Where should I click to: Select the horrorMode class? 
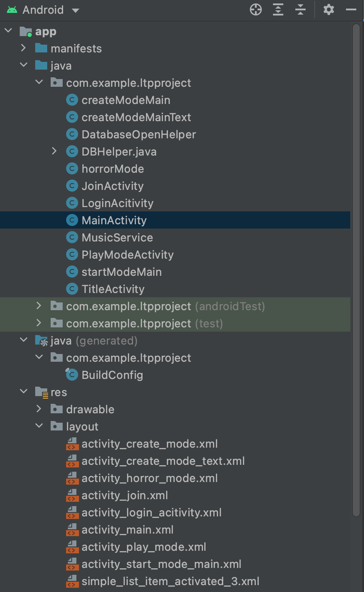[113, 169]
